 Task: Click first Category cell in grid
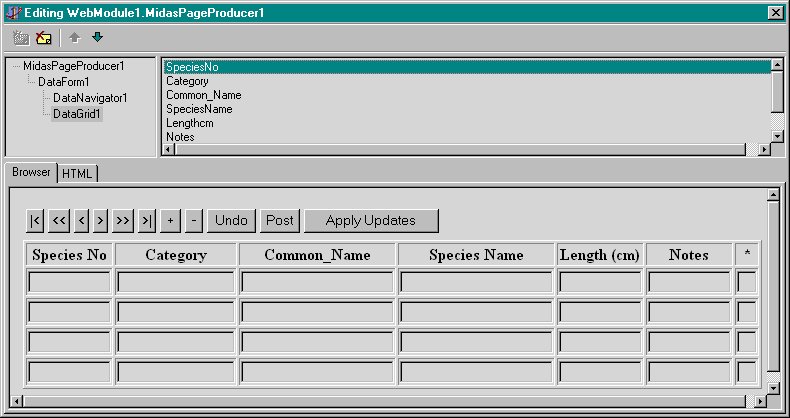point(176,283)
